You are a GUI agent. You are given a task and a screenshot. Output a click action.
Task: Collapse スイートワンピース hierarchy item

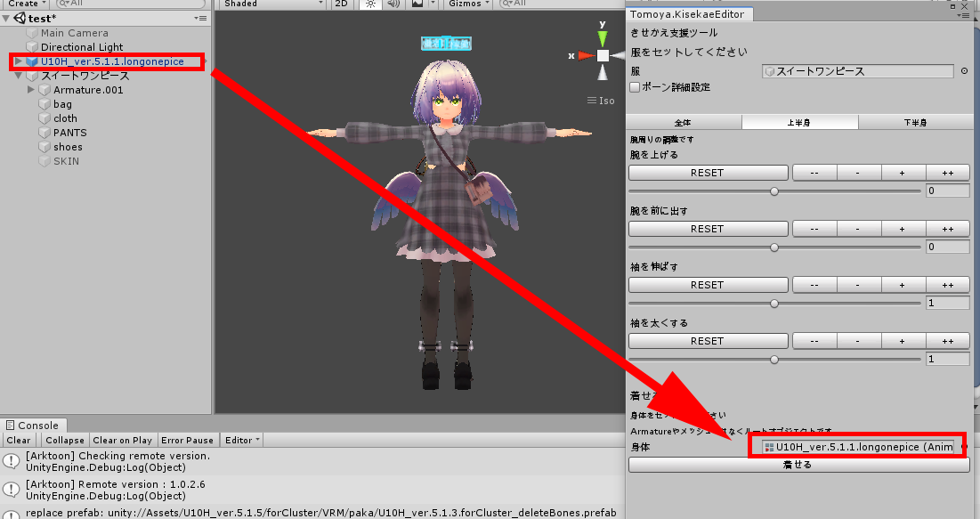19,76
